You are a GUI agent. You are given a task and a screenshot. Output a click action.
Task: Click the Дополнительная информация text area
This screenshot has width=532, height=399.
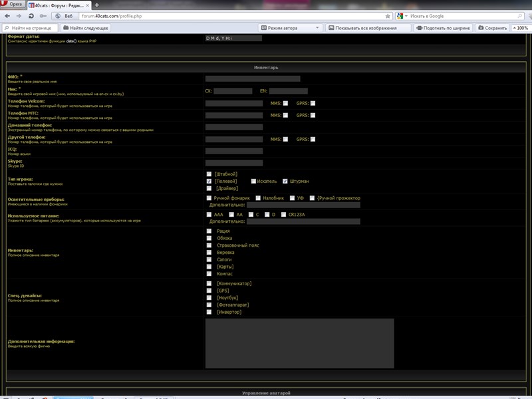pos(300,343)
